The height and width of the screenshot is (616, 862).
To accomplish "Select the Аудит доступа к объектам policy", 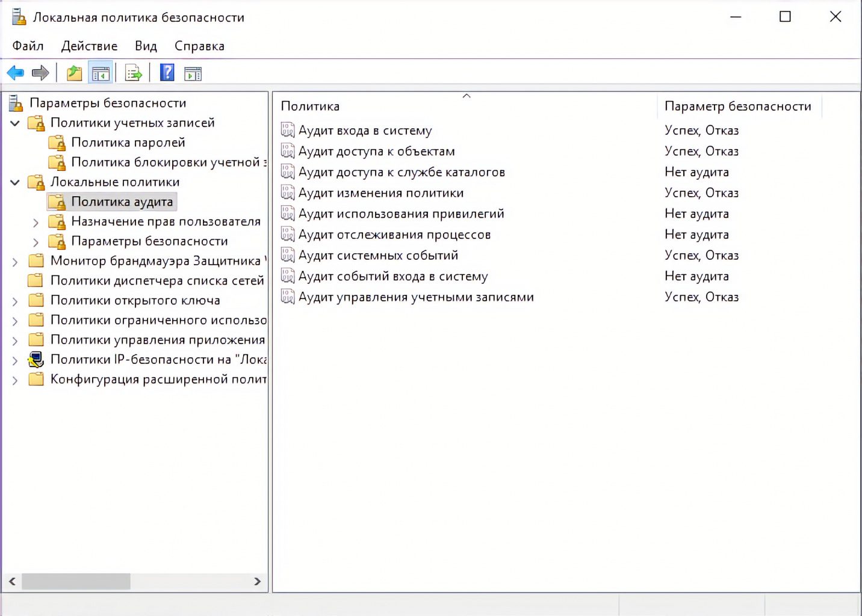I will (x=376, y=152).
